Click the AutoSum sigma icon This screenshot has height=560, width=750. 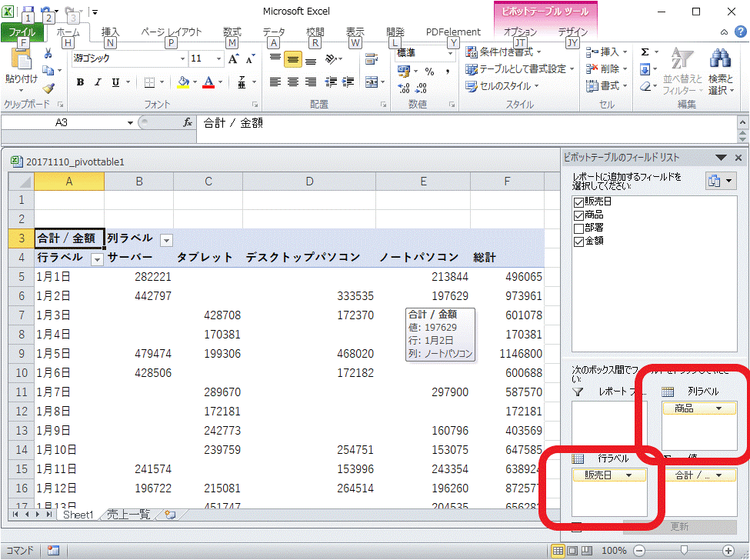click(x=645, y=52)
